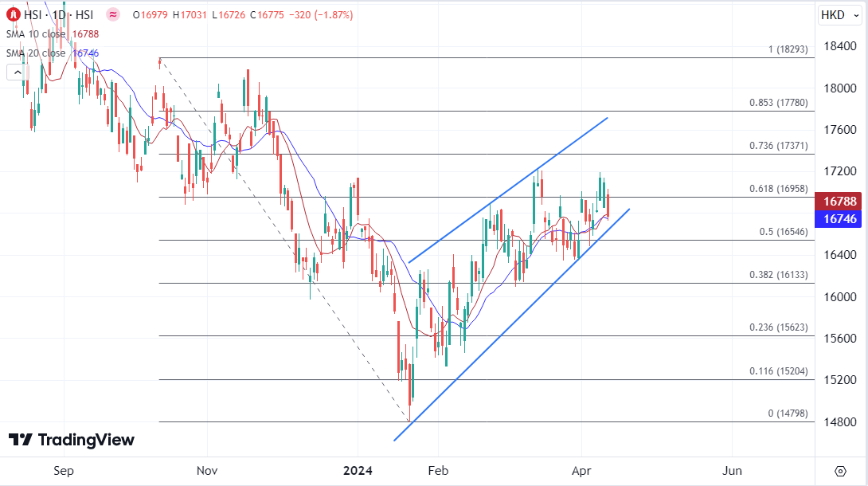This screenshot has height=486, width=868.
Task: Click the Sep date label on time axis
Action: click(x=64, y=471)
